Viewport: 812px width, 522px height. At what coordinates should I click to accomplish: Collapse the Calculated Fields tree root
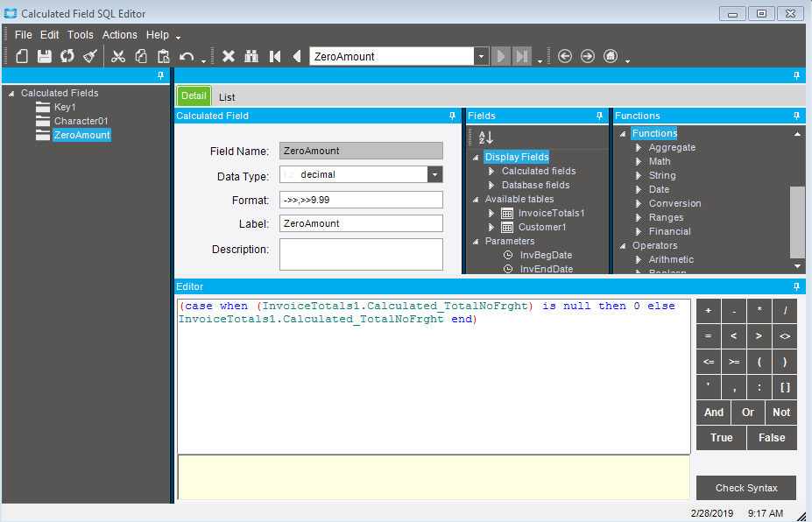tap(11, 94)
